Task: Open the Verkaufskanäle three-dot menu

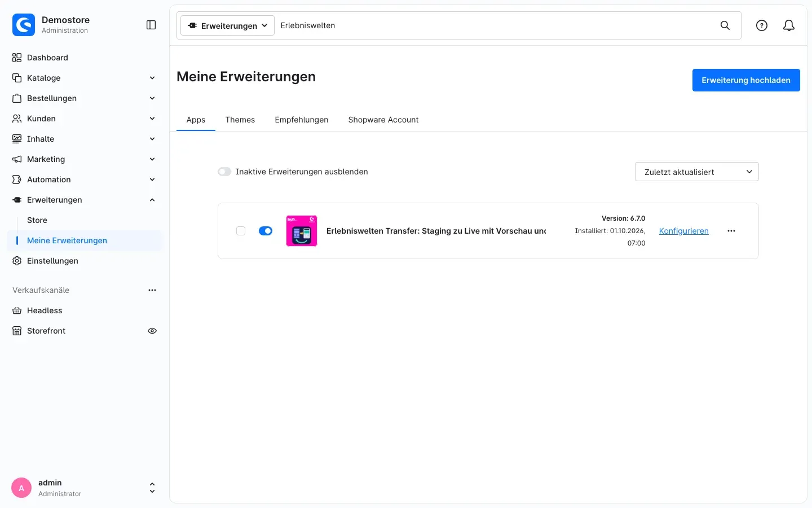Action: pyautogui.click(x=152, y=290)
